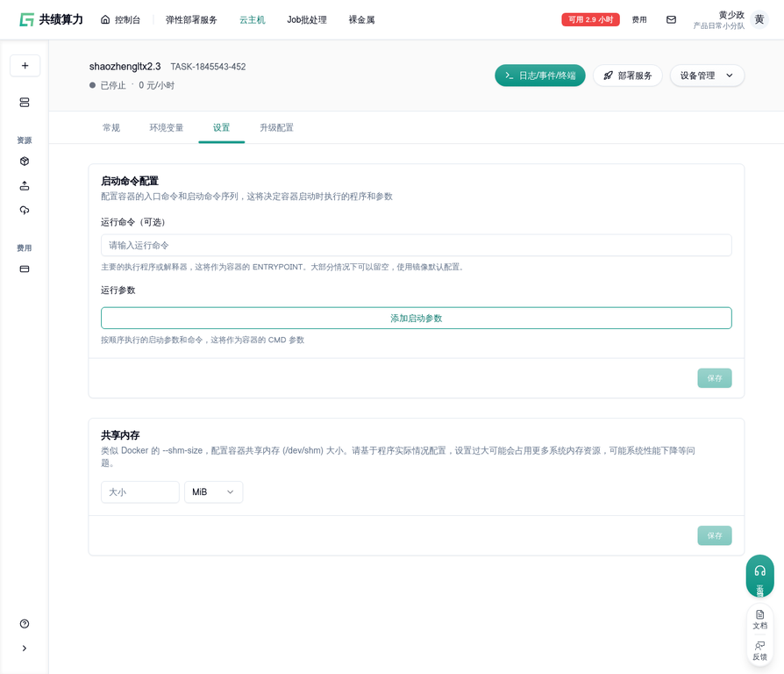
Task: Open the mail envelope icon in the header
Action: point(671,19)
